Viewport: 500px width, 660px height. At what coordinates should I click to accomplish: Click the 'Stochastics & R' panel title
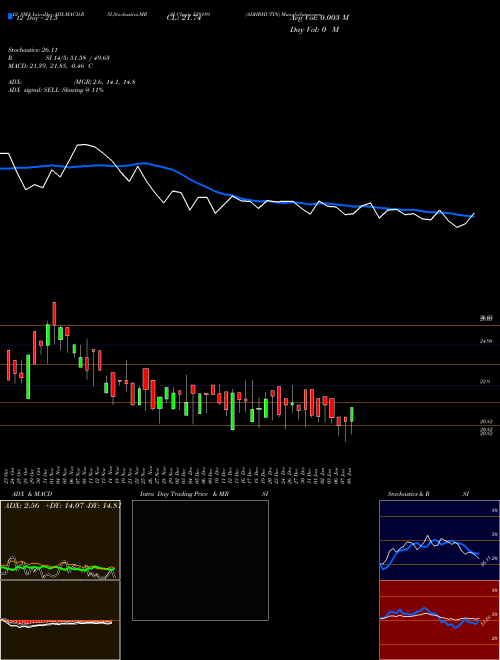[x=409, y=494]
